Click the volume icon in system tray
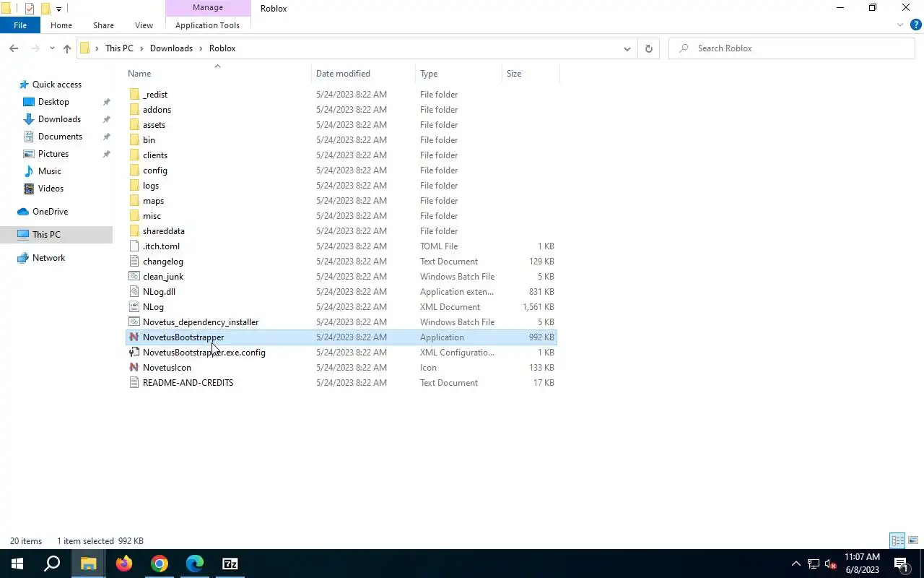Viewport: 924px width, 578px height. [831, 564]
